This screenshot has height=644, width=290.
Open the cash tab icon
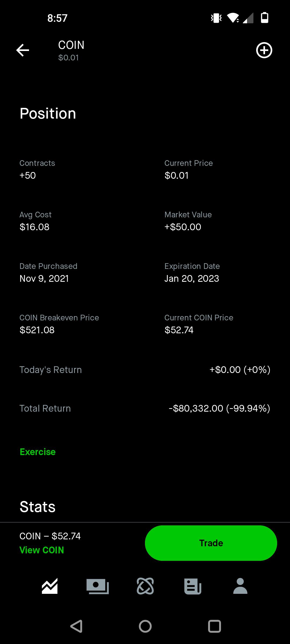(97, 586)
